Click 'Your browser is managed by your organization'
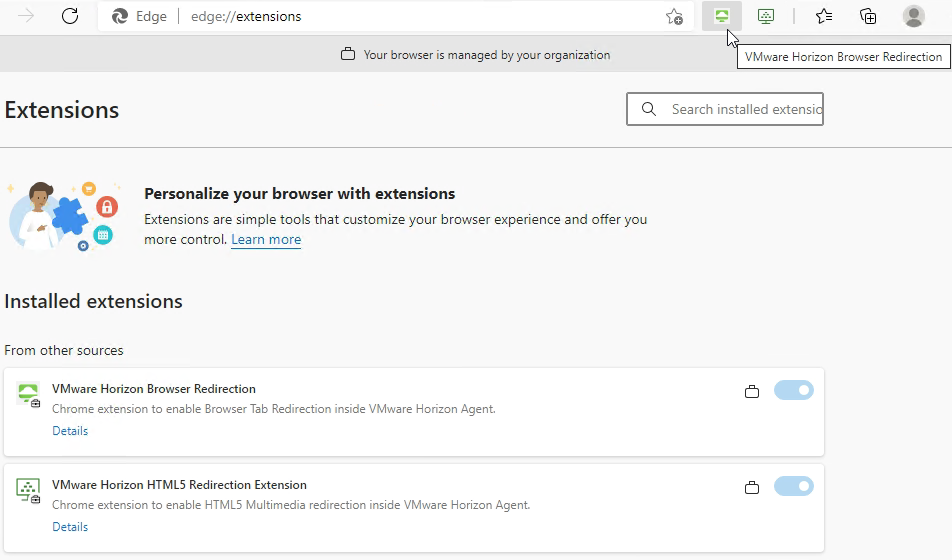The height and width of the screenshot is (560, 952). 487,55
